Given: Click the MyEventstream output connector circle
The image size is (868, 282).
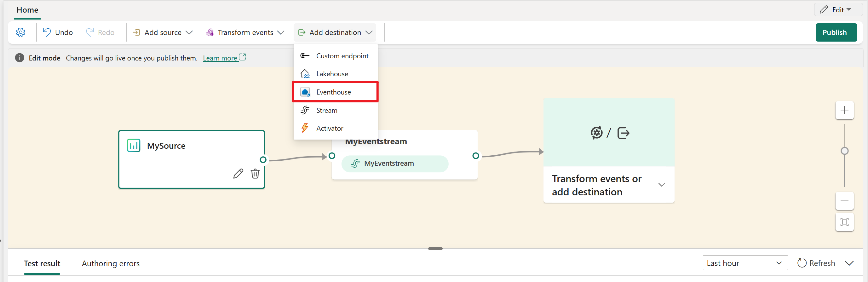Looking at the screenshot, I should tap(476, 156).
